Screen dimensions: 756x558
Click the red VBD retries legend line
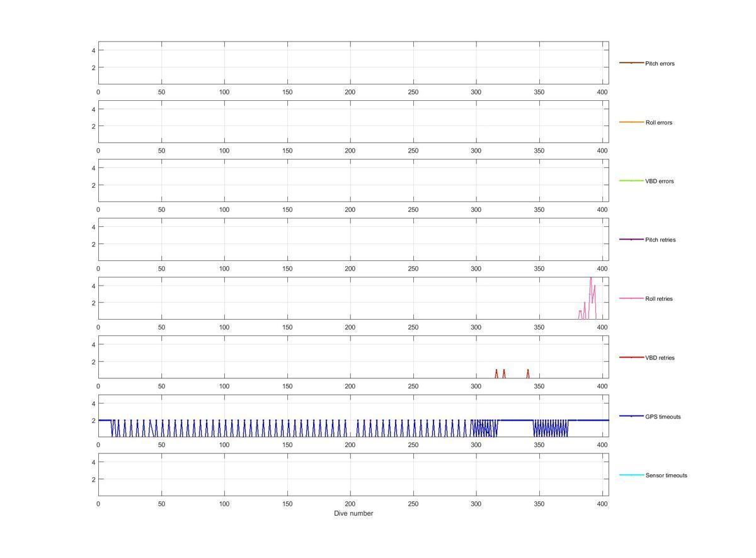point(631,357)
